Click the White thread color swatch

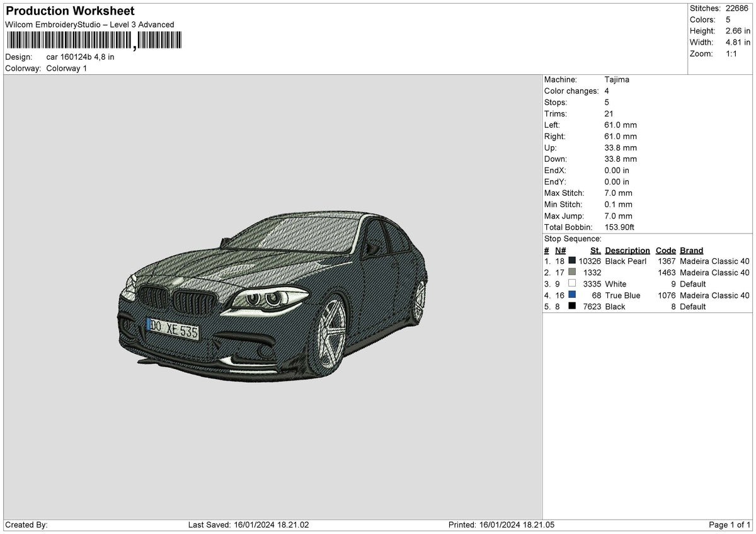572,283
